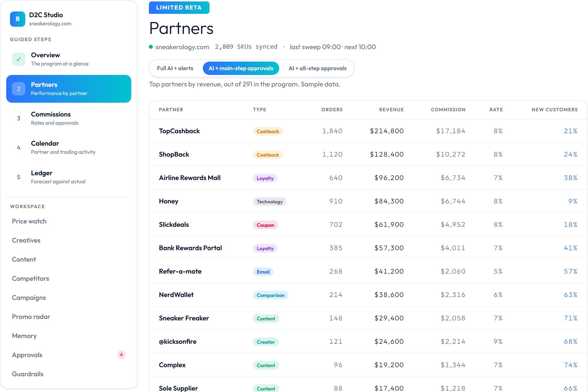
Task: Click Honey orders value 910
Action: coord(336,201)
